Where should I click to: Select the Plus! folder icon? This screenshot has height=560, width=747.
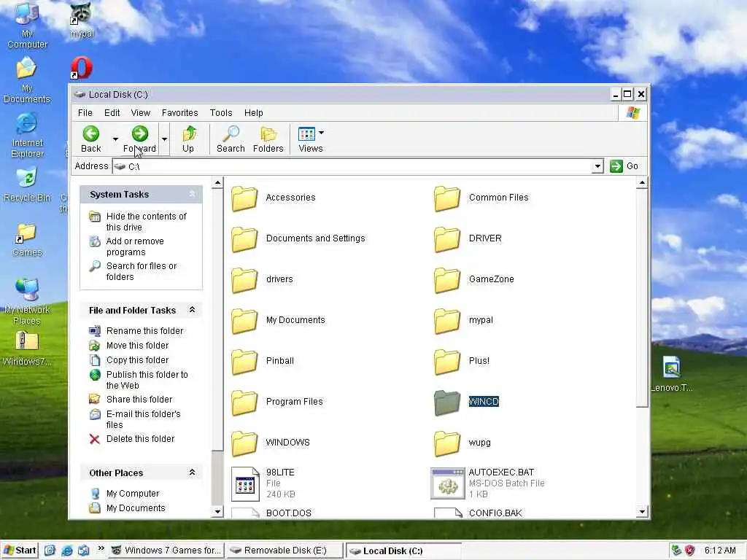[447, 362]
